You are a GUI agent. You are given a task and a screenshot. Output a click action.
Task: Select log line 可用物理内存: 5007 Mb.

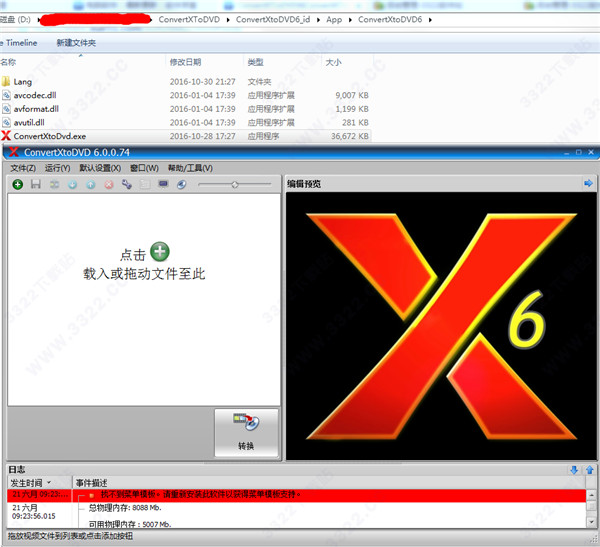pyautogui.click(x=130, y=524)
